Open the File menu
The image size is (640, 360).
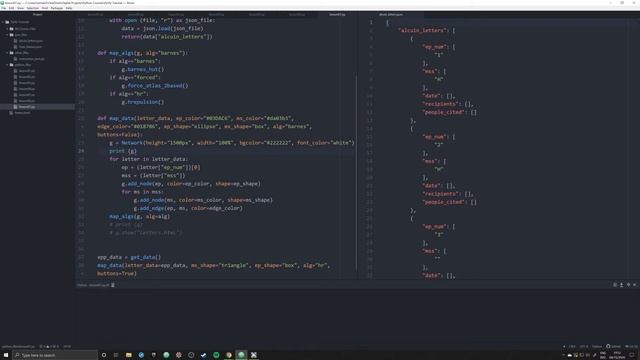tap(4, 8)
